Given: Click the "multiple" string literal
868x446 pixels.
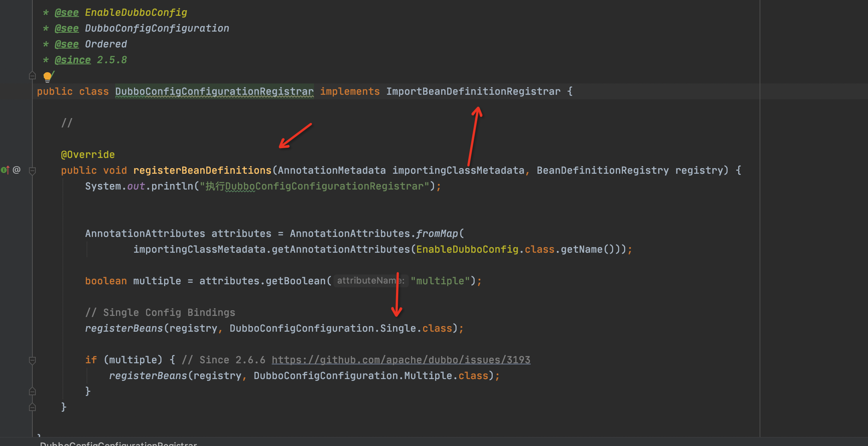Looking at the screenshot, I should pyautogui.click(x=440, y=281).
